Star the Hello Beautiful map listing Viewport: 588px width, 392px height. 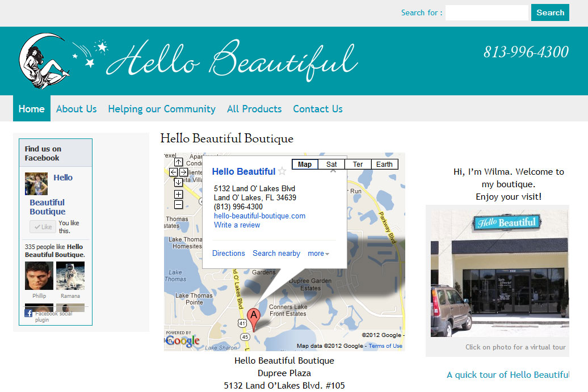tap(282, 171)
